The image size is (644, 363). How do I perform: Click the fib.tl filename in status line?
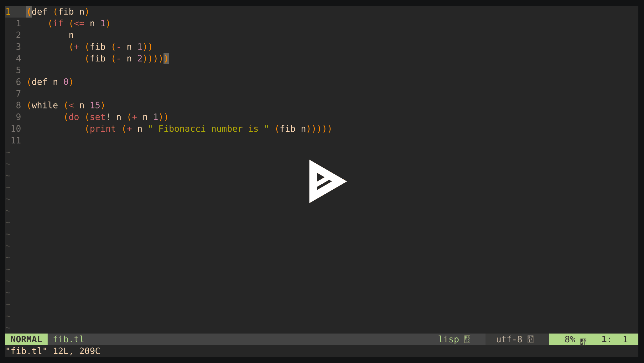click(x=69, y=339)
